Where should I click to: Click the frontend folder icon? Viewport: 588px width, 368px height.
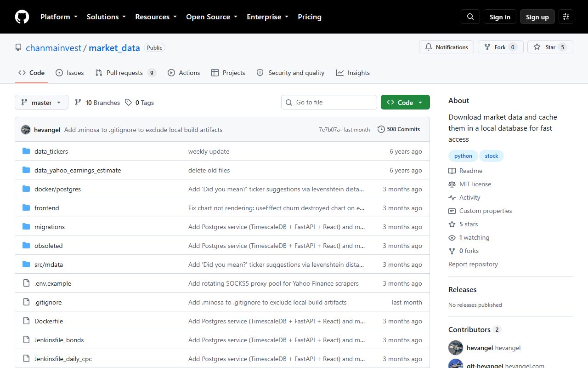coord(26,208)
